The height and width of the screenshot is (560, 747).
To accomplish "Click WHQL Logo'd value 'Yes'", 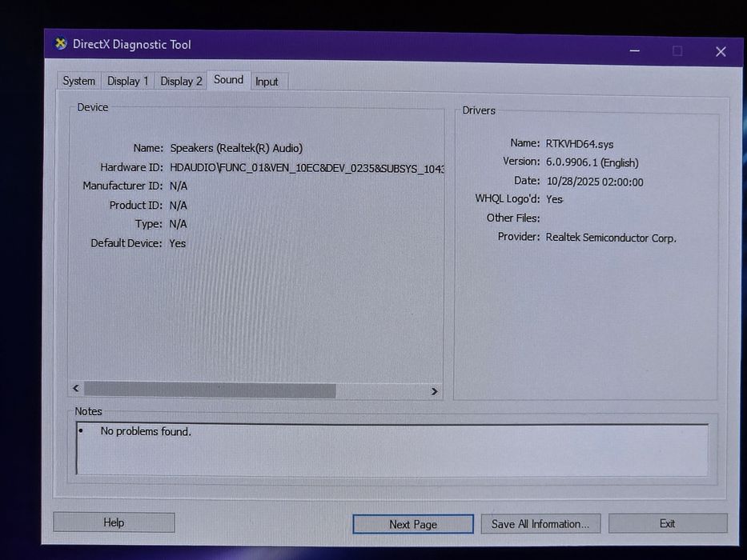I will [555, 199].
